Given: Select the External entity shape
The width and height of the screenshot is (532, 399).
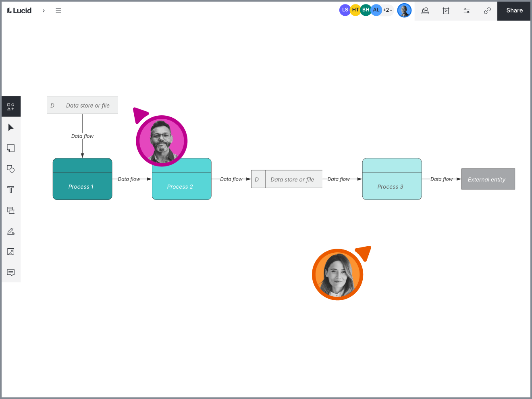Looking at the screenshot, I should (488, 179).
